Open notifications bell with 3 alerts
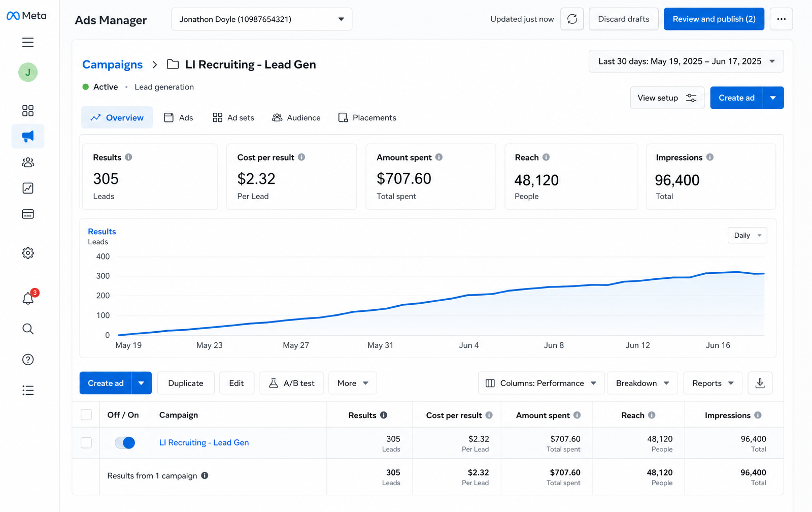Image resolution: width=812 pixels, height=512 pixels. point(28,299)
